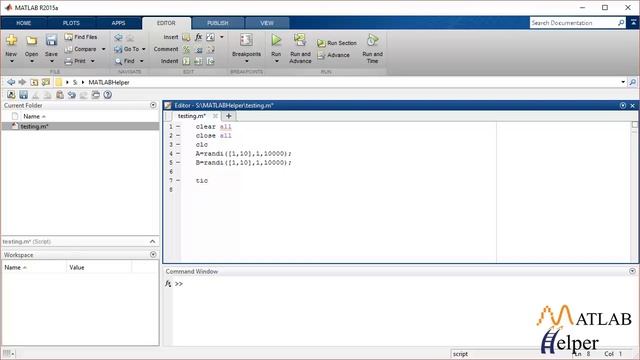Screen dimensions: 640x360
Task: Open Workspace panel actions menu
Action: (153, 255)
